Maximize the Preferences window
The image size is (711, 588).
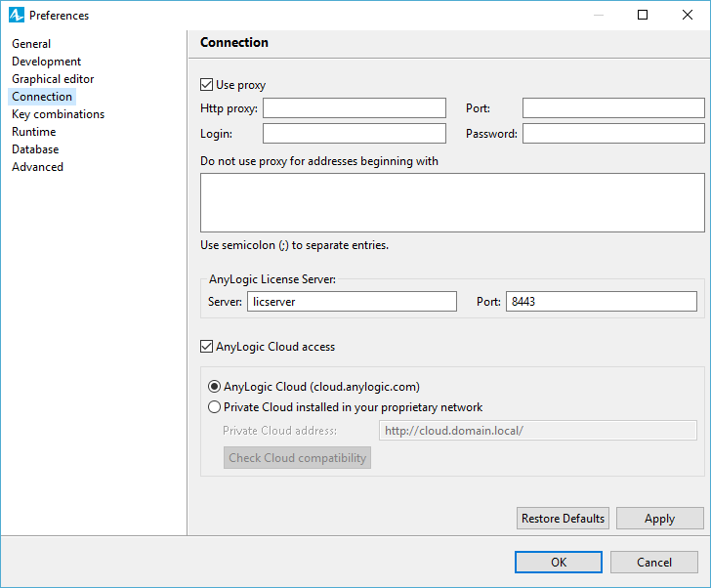point(643,15)
